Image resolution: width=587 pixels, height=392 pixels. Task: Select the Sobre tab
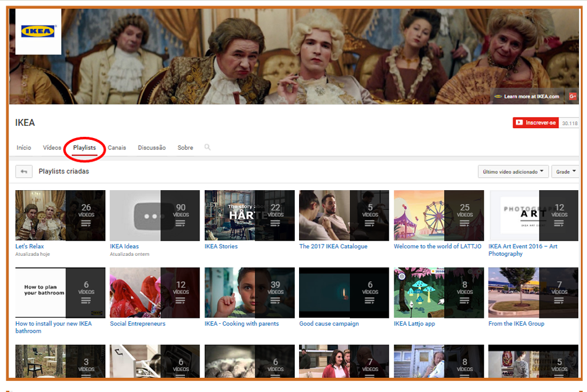(185, 148)
